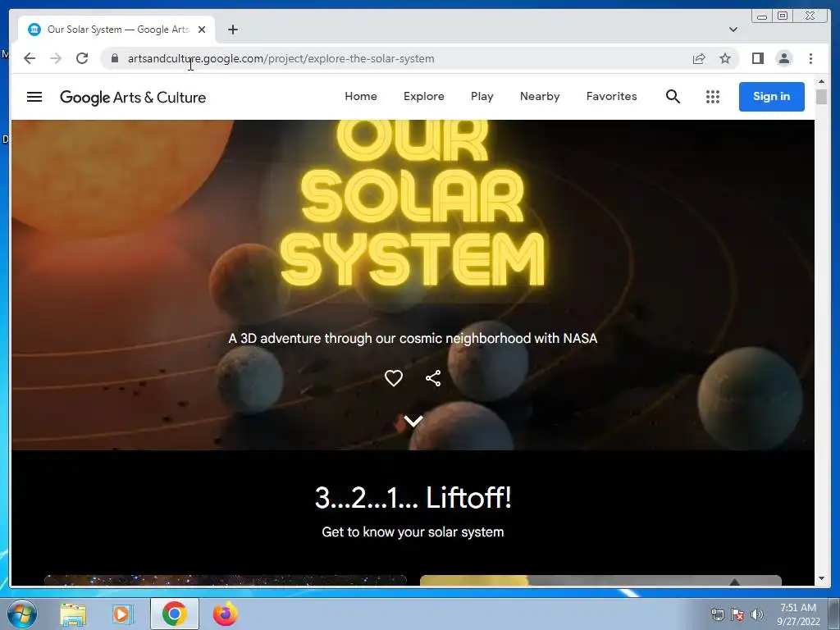Viewport: 840px width, 630px height.
Task: Click the 'A 3D adventure' subtitle text
Action: click(413, 339)
